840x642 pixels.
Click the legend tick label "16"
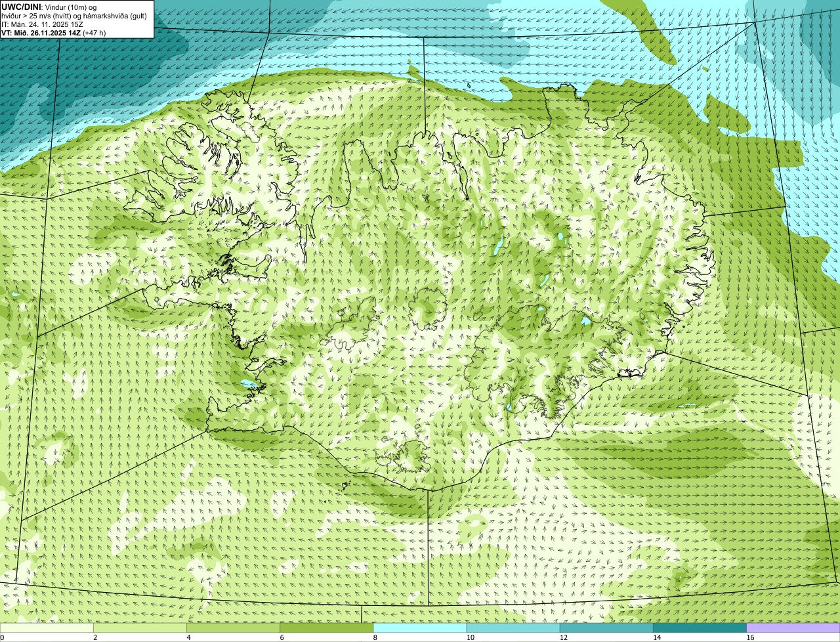tap(750, 637)
